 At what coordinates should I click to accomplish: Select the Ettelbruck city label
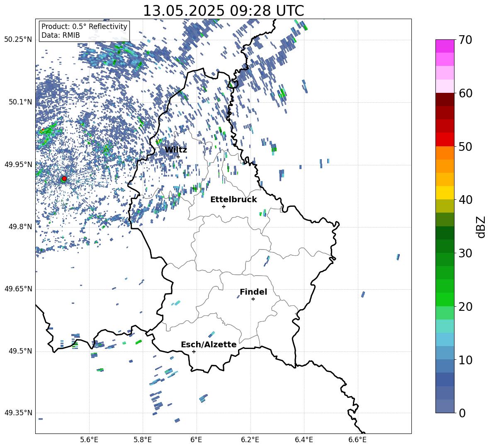point(233,200)
